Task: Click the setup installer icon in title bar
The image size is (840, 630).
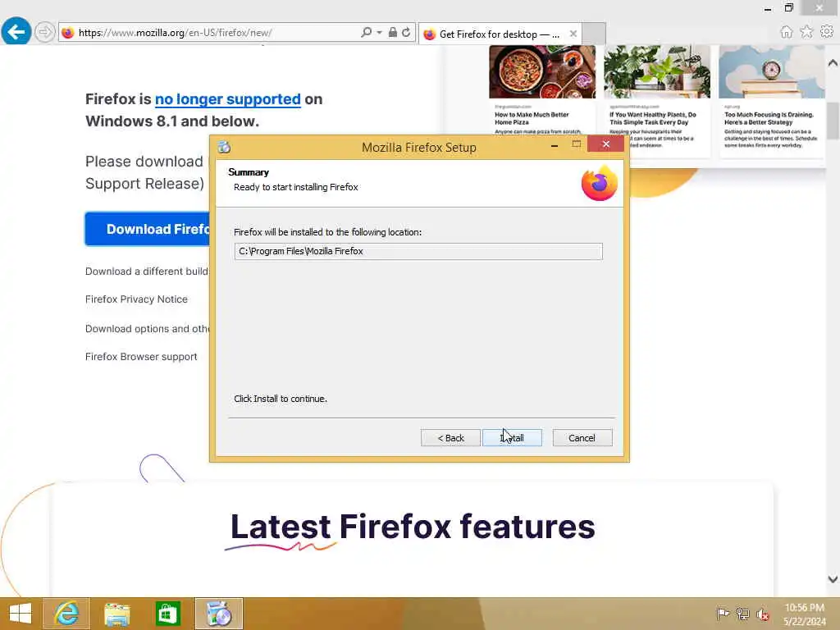Action: tap(225, 147)
